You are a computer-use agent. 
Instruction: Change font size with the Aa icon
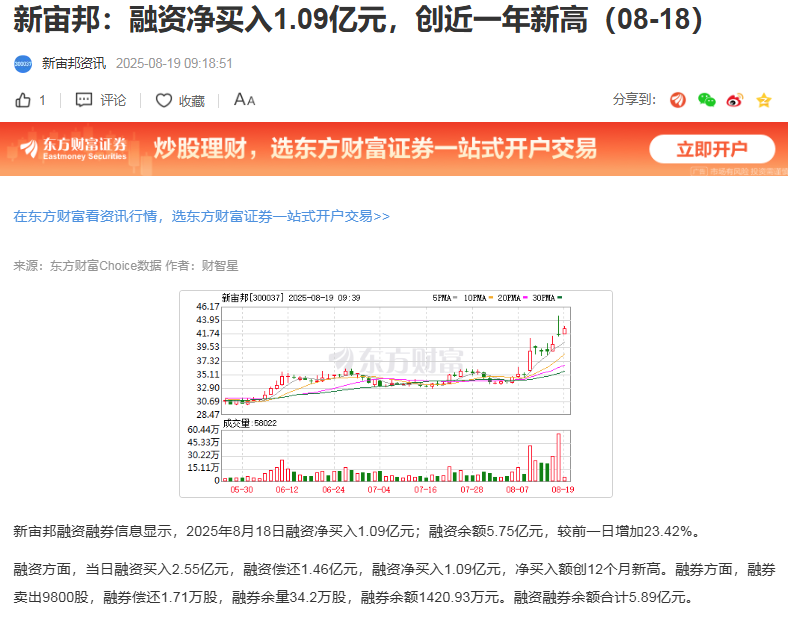(x=244, y=99)
